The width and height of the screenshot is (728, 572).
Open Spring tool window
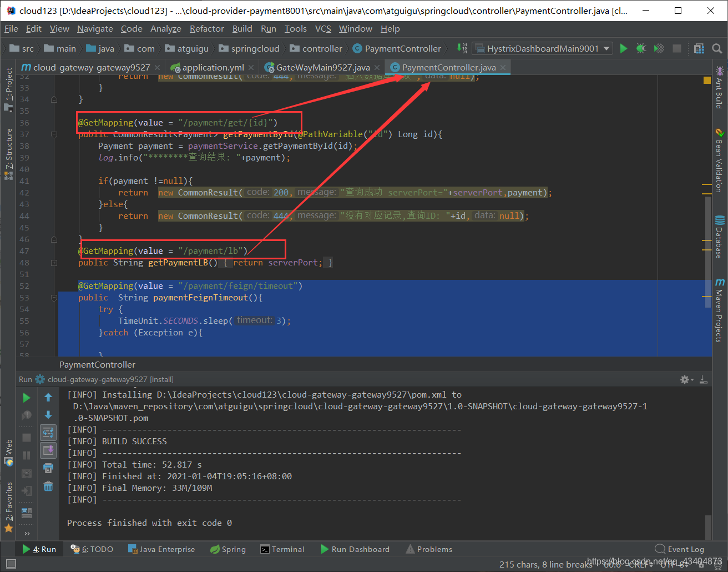tap(228, 549)
